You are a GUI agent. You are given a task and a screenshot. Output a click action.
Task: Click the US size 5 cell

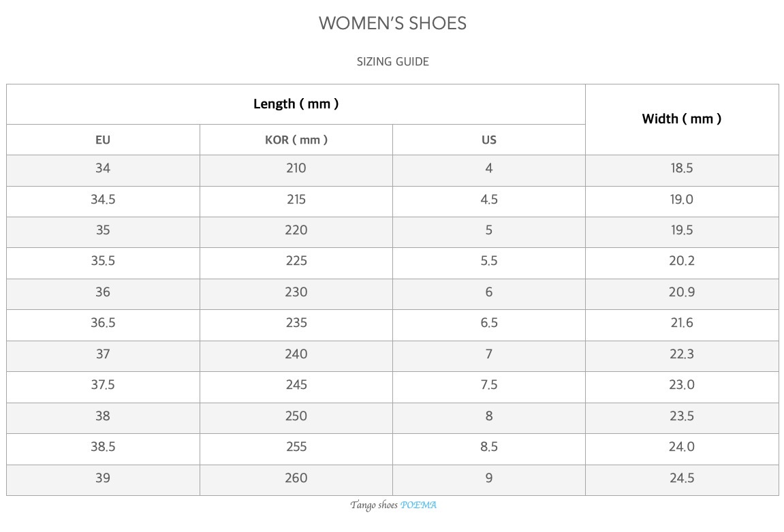[x=488, y=230]
